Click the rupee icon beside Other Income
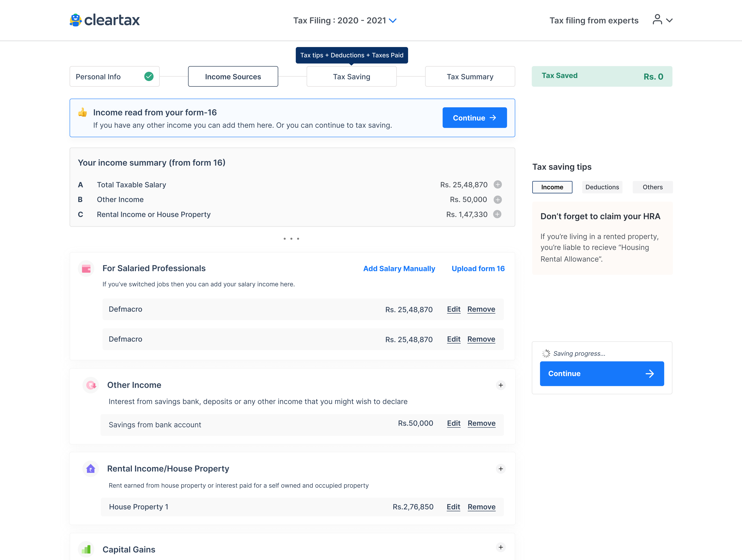 91,385
